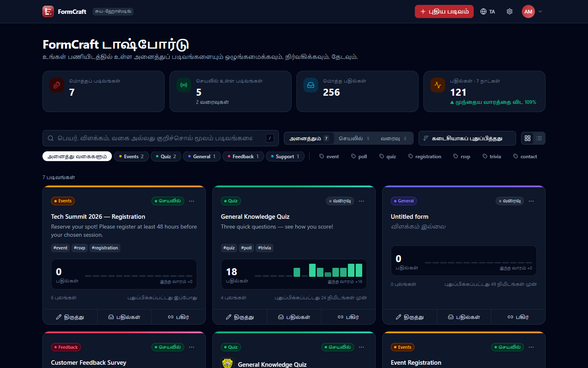Open more options for Tech Summit 2026 card

point(192,201)
